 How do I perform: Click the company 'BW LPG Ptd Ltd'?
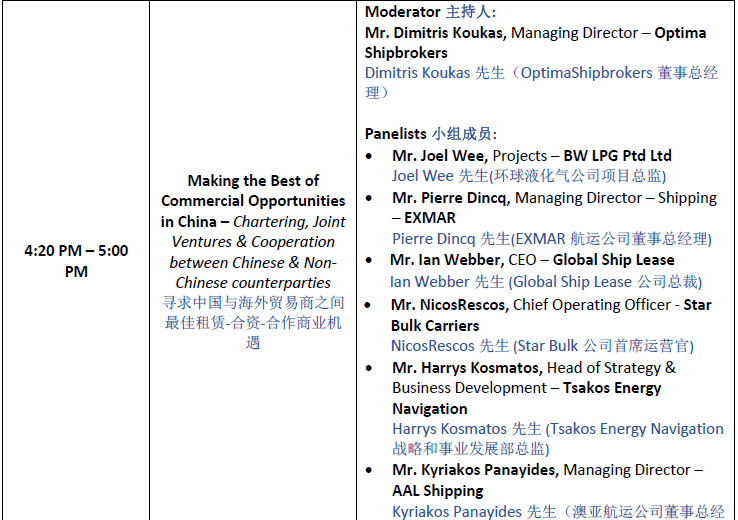click(x=618, y=156)
